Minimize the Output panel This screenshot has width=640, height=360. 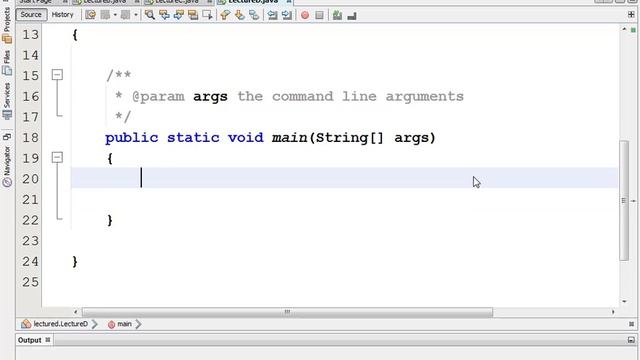click(x=631, y=340)
